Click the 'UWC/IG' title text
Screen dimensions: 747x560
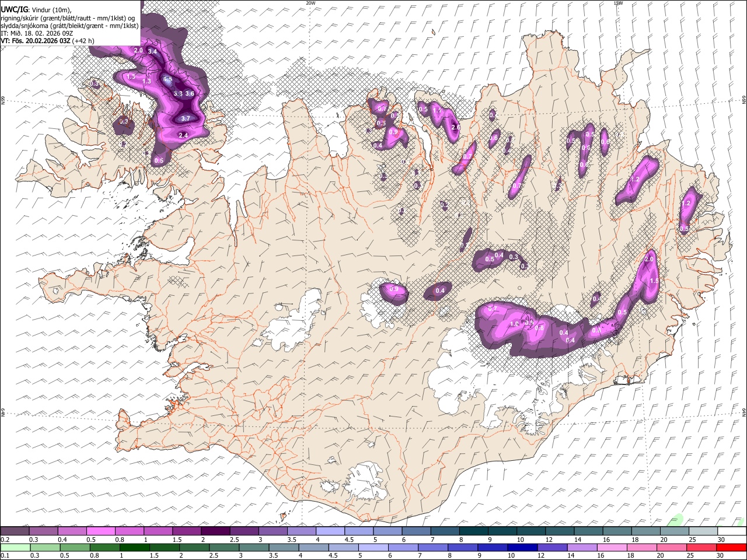click(x=13, y=9)
